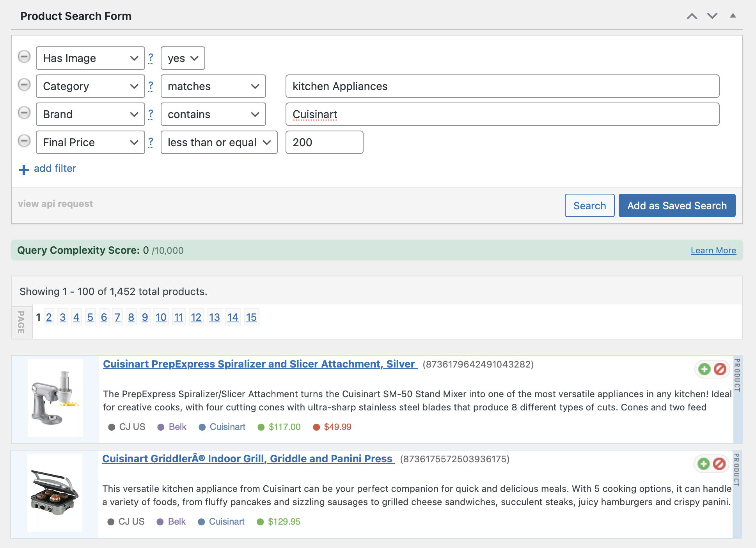The image size is (756, 548).
Task: Remove the Final Price filter row
Action: click(24, 141)
